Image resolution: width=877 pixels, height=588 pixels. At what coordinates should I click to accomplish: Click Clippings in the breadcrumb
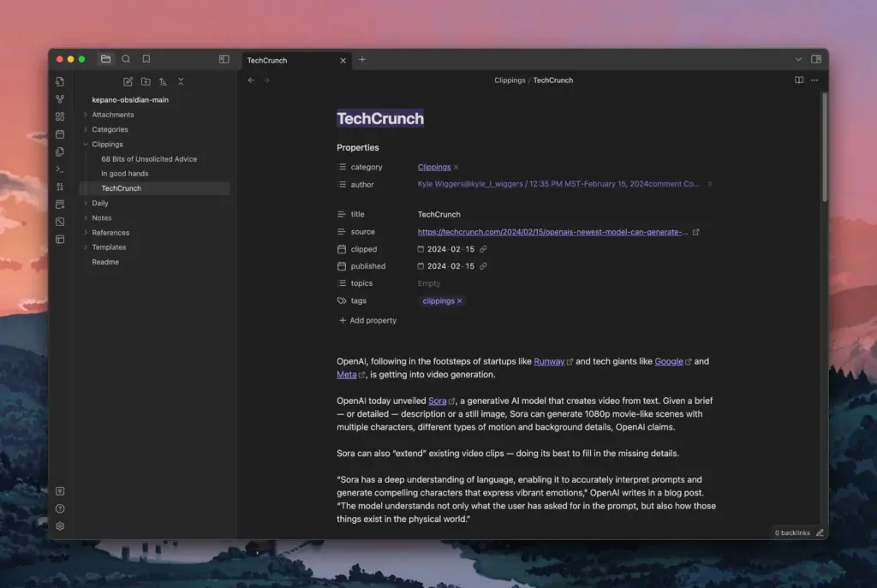coord(510,80)
